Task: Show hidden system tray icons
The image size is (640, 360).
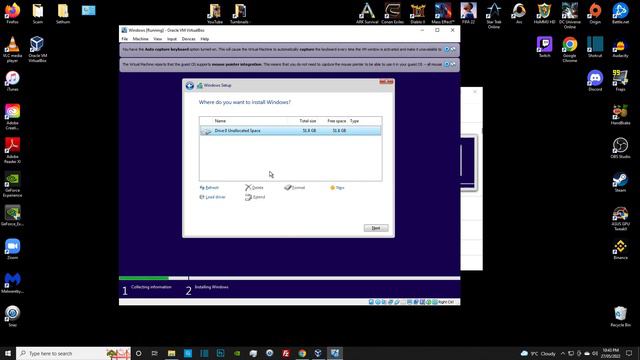Action: point(563,353)
